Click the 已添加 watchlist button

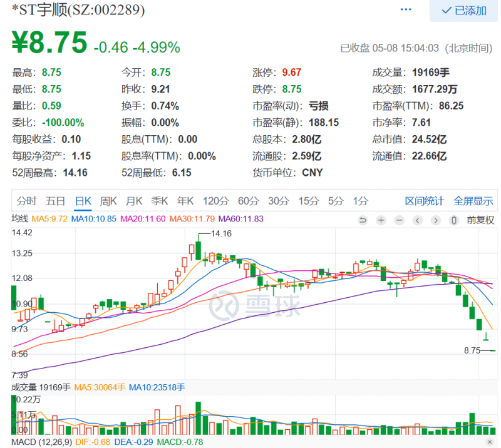464,11
